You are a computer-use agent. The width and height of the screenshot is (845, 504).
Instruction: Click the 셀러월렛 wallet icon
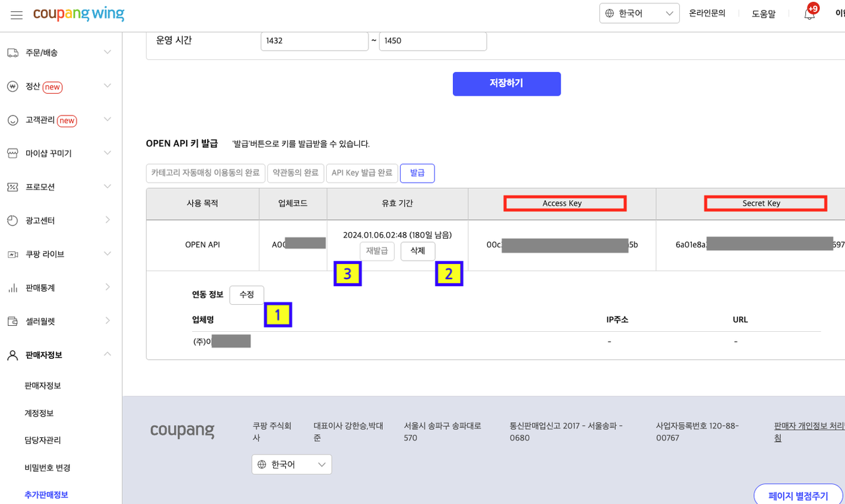[x=13, y=321]
